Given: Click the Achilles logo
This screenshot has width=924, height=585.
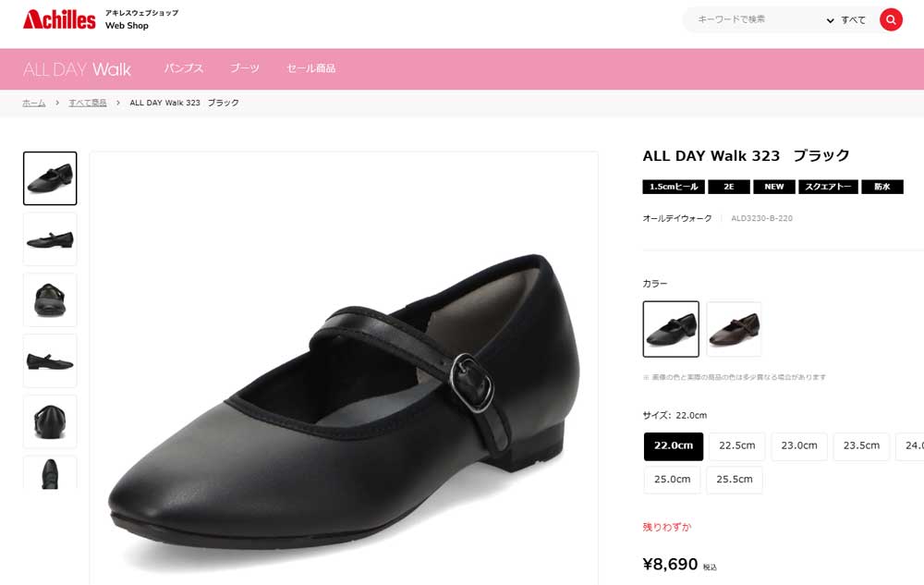Looking at the screenshot, I should [59, 19].
